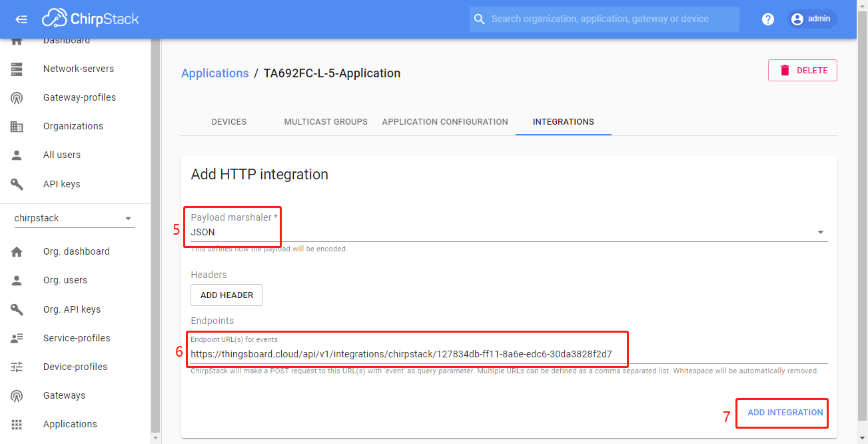This screenshot has width=868, height=444.
Task: Click the Applications grid icon
Action: pos(17,425)
